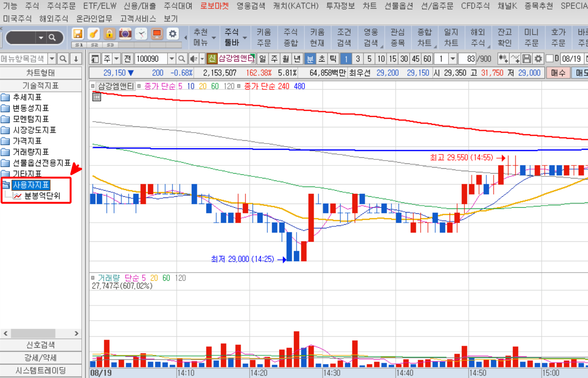Toggle the D checkbox near date field
The image size is (588, 378).
click(x=550, y=59)
